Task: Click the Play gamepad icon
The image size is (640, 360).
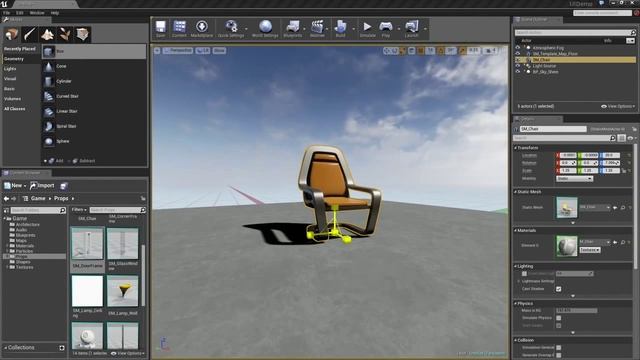Action: (x=386, y=29)
